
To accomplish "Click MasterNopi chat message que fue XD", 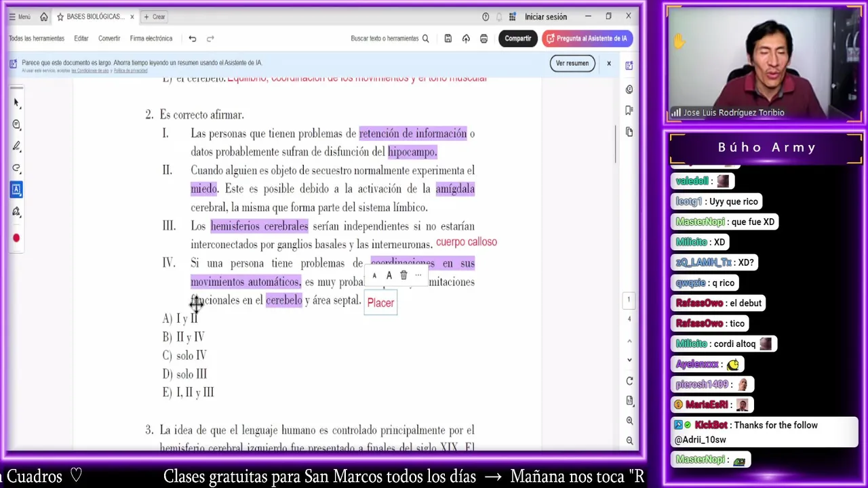I will pos(725,222).
